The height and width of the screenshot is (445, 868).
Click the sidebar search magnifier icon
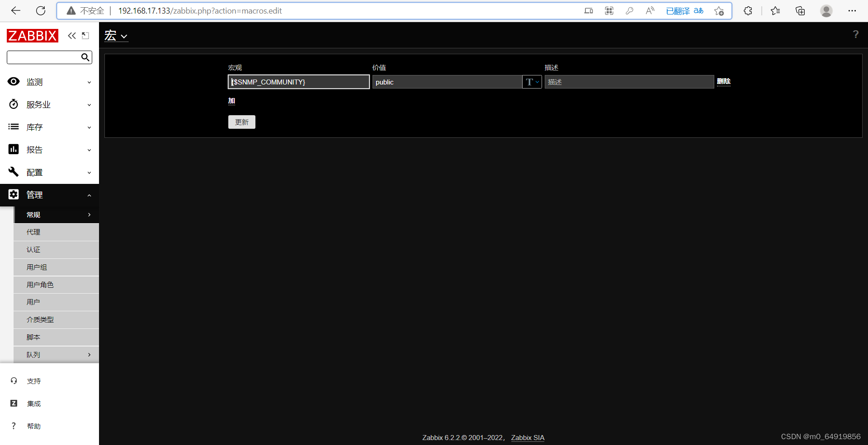(x=85, y=57)
